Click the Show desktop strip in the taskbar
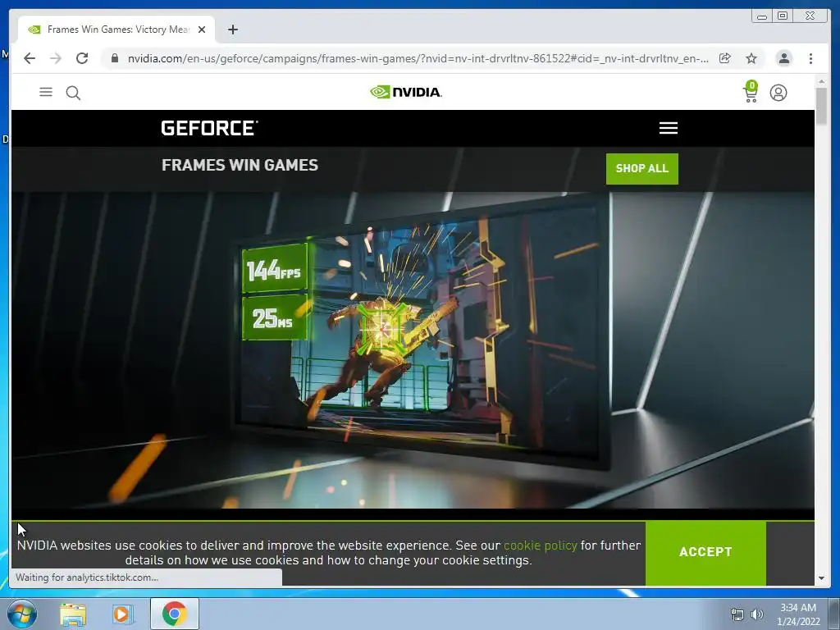840x630 pixels. point(834,614)
